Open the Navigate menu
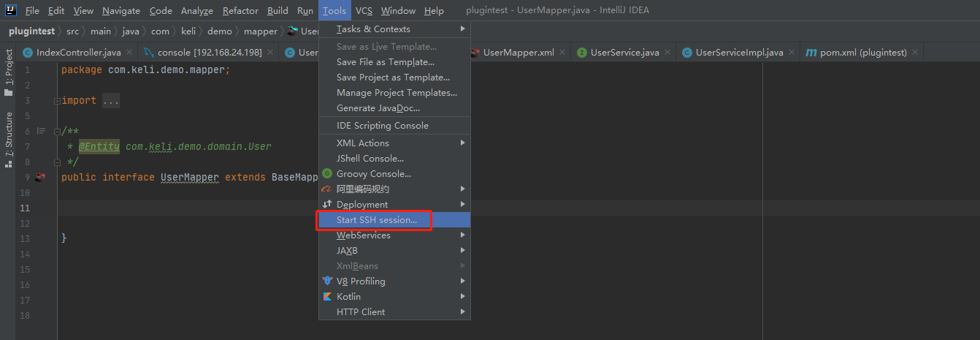980x340 pixels. click(x=121, y=10)
